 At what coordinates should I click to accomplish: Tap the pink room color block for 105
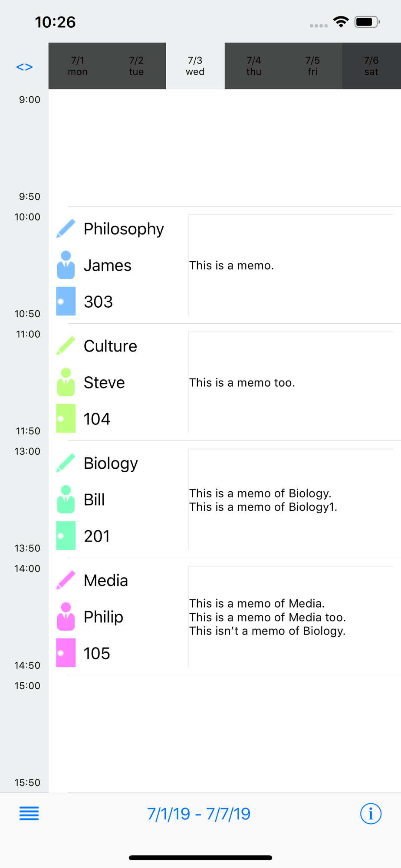(66, 653)
